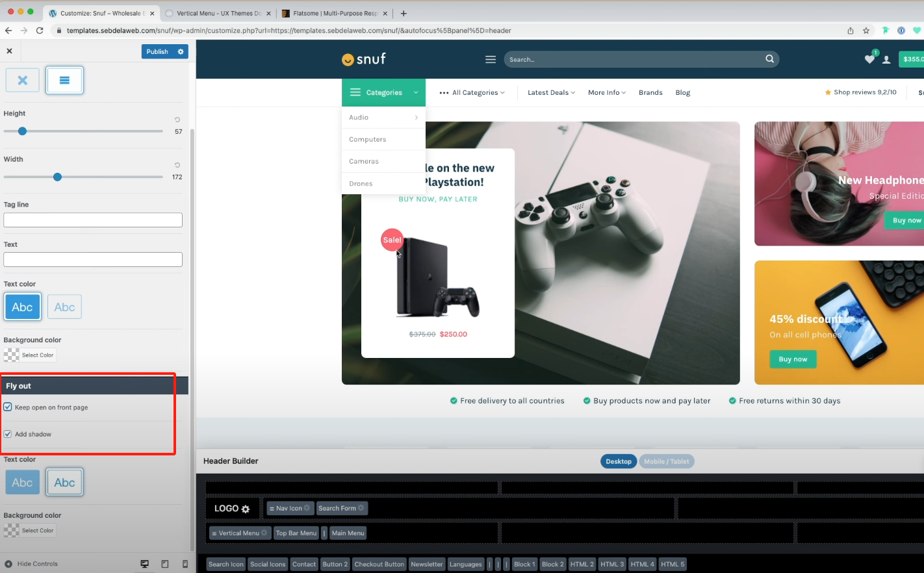This screenshot has height=573, width=924.
Task: Uncheck Keep open on front page
Action: click(8, 407)
